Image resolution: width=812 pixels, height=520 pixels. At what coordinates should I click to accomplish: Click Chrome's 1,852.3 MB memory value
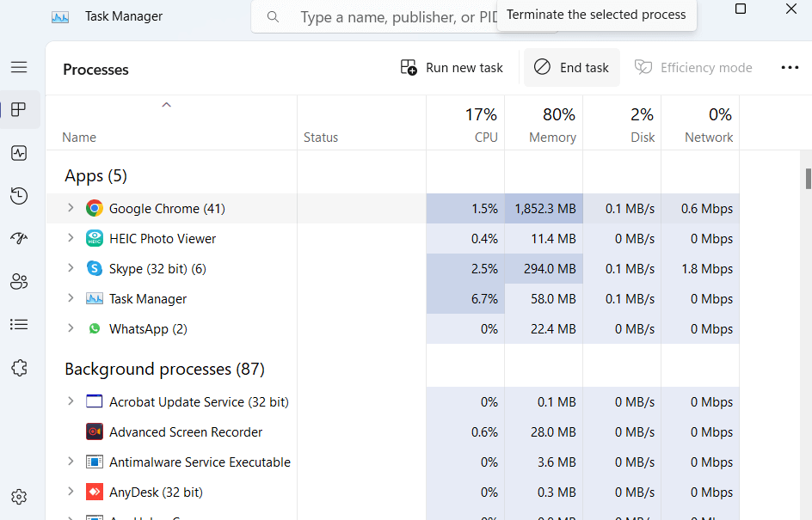tap(545, 209)
